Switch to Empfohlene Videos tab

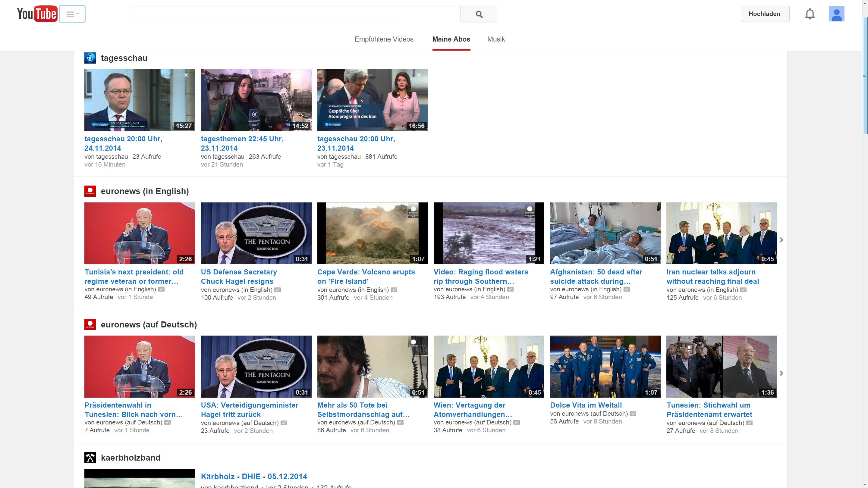point(384,39)
